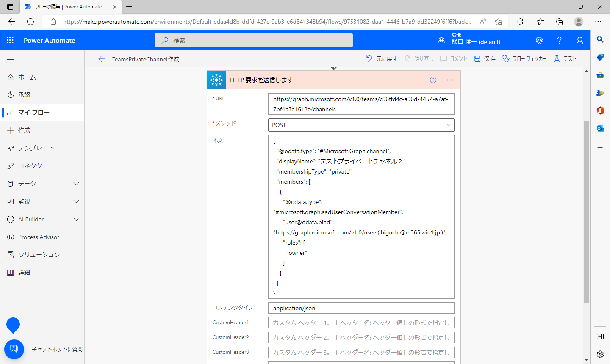Click the HTTP action connector icon
The height and width of the screenshot is (364, 610).
tap(216, 80)
